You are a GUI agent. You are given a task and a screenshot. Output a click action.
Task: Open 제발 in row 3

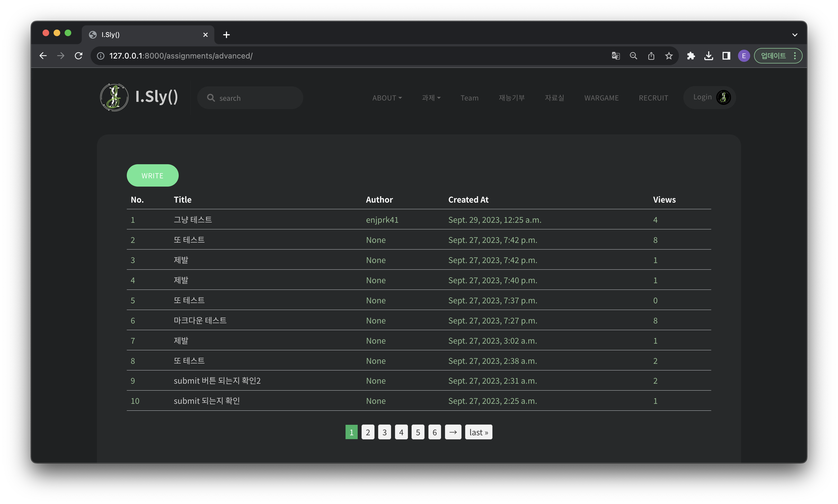click(x=181, y=260)
